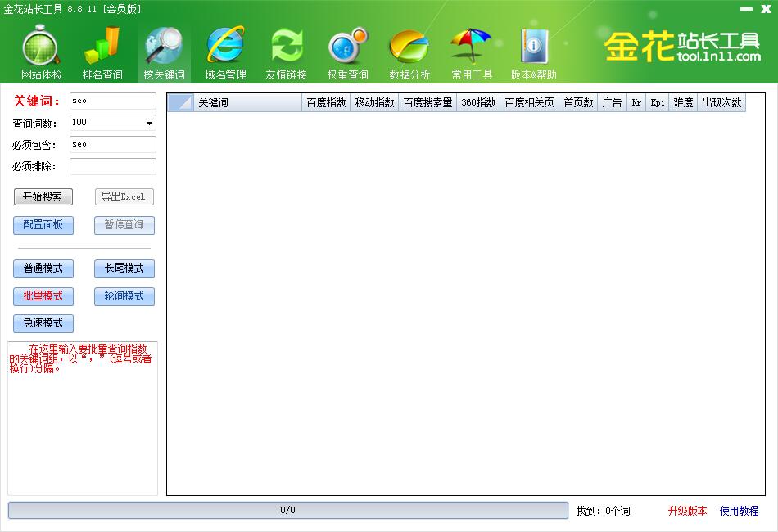Sort by the Kpi column header
Screen dimensions: 778x532
tap(658, 102)
